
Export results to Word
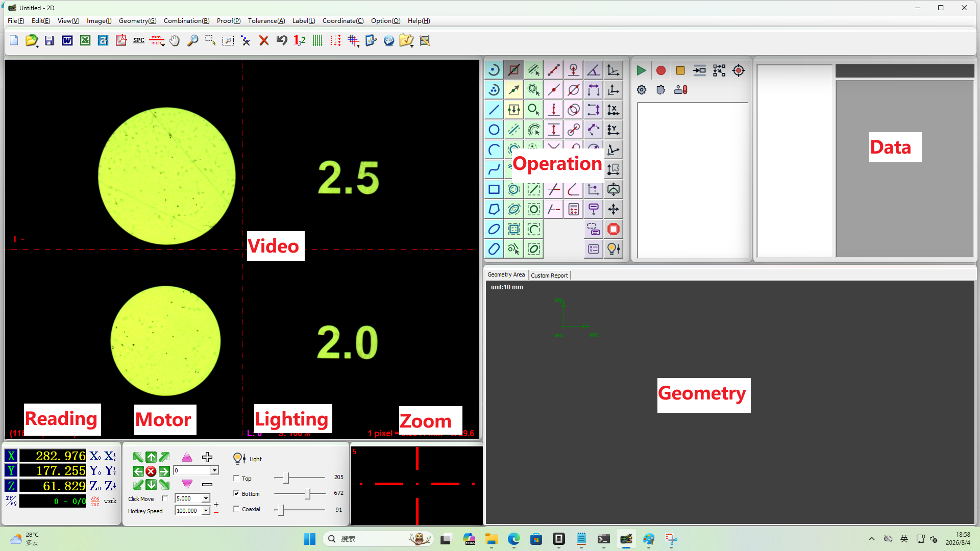67,40
